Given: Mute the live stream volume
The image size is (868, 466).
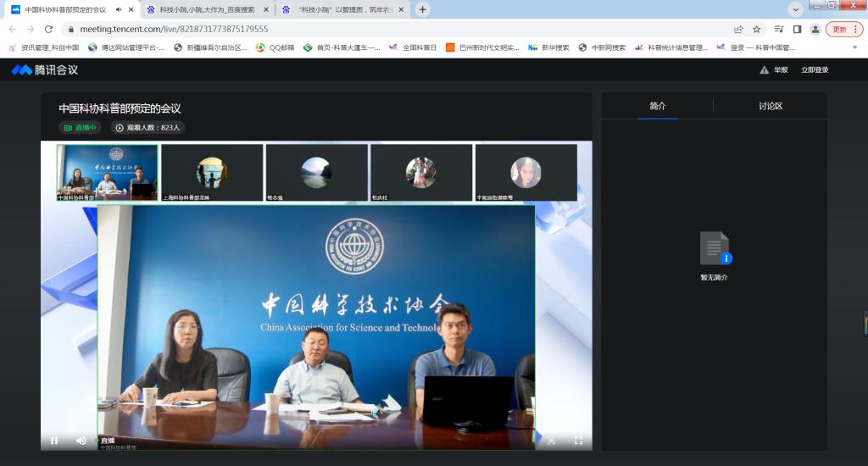Looking at the screenshot, I should tap(81, 441).
